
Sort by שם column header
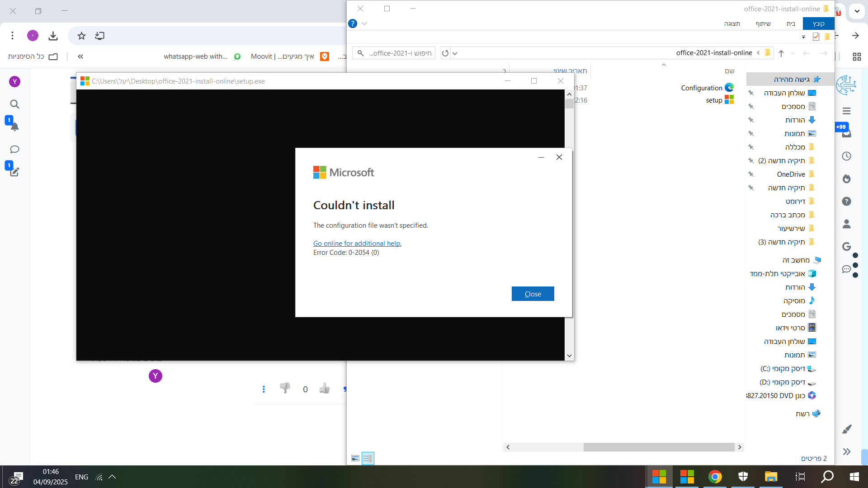click(x=729, y=71)
